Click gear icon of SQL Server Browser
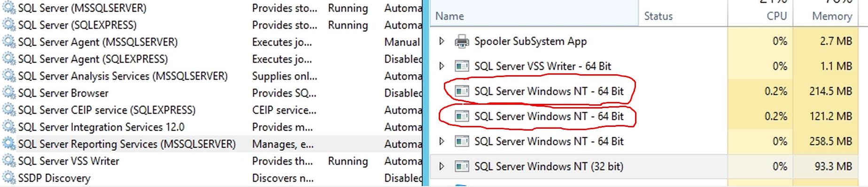The width and height of the screenshot is (868, 187). click(8, 93)
